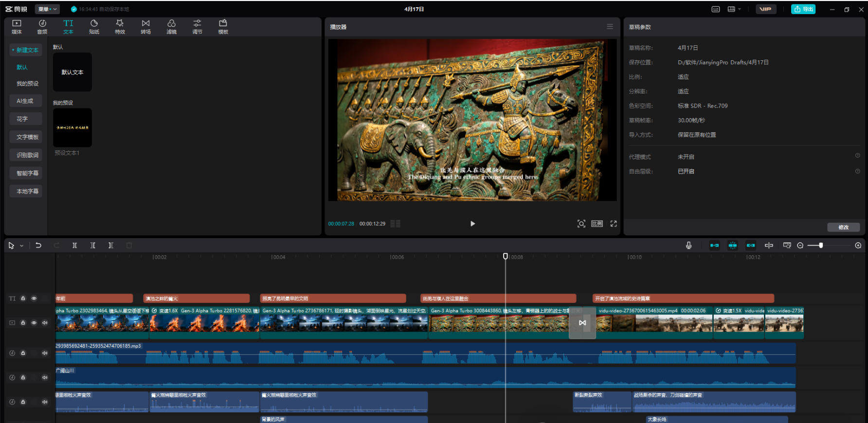The width and height of the screenshot is (868, 423).
Task: Click the 自由层级 info icon
Action: [x=858, y=171]
